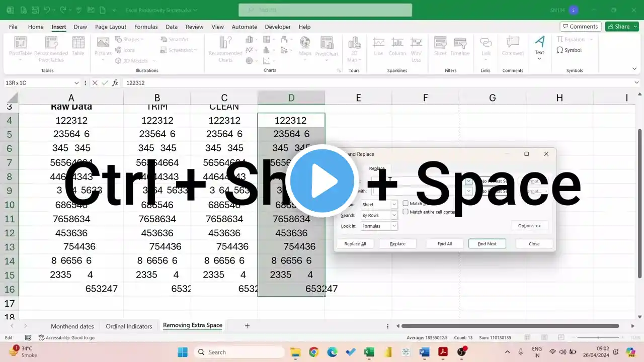Open Recommended PivotTables

51,49
